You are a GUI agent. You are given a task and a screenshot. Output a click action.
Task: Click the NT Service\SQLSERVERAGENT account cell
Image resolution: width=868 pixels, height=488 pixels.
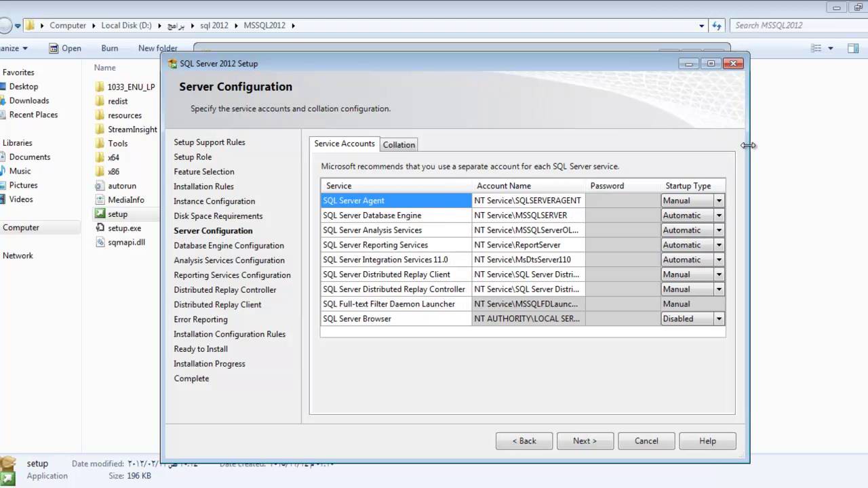[x=528, y=201]
